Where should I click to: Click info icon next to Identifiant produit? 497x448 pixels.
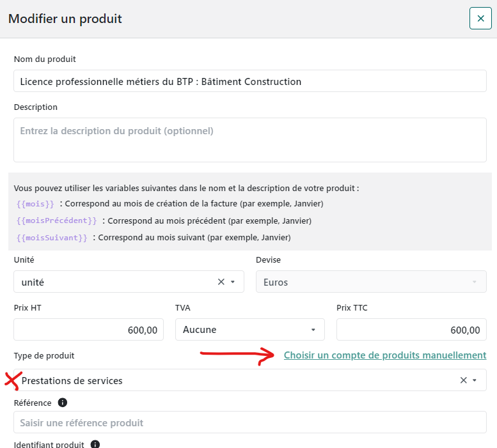tap(95, 444)
